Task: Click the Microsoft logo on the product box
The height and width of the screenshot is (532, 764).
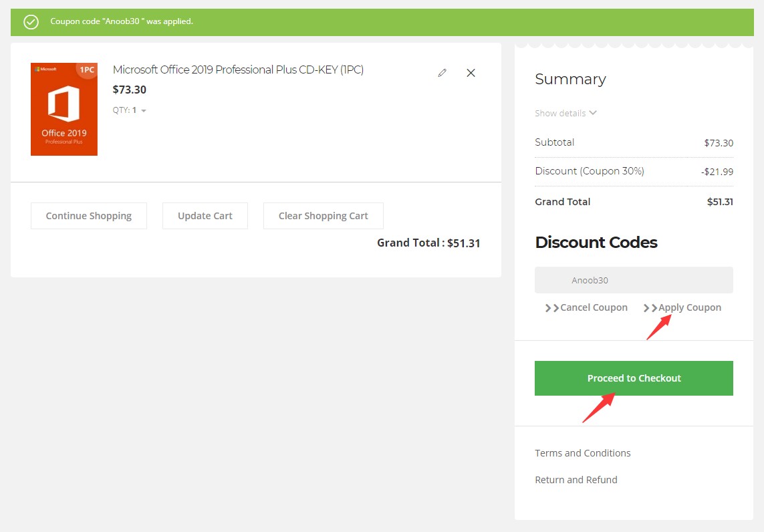Action: coord(44,70)
